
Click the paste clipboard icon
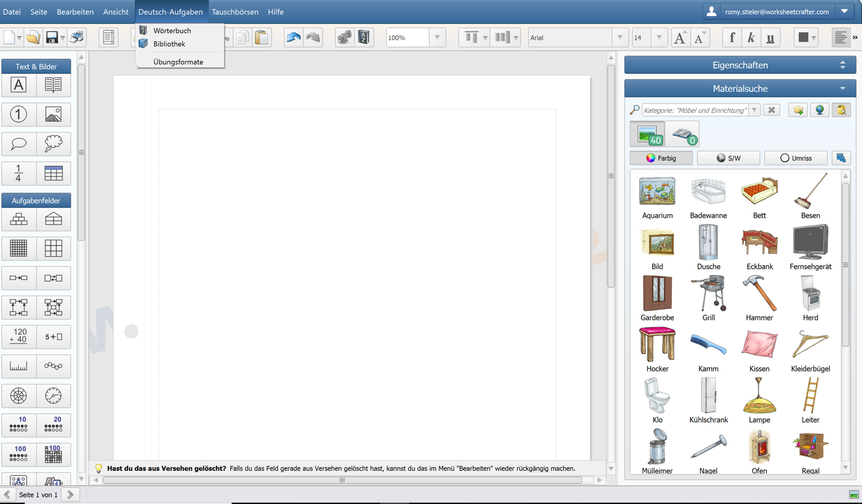pyautogui.click(x=262, y=37)
